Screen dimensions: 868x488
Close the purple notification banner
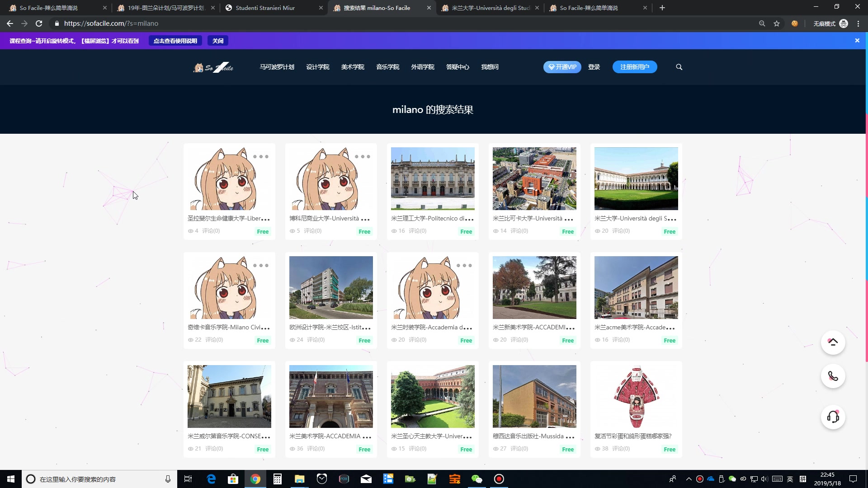(857, 41)
